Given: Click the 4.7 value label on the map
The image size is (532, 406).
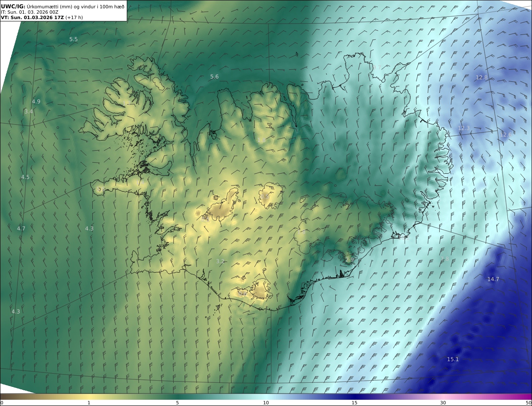Looking at the screenshot, I should tap(21, 229).
